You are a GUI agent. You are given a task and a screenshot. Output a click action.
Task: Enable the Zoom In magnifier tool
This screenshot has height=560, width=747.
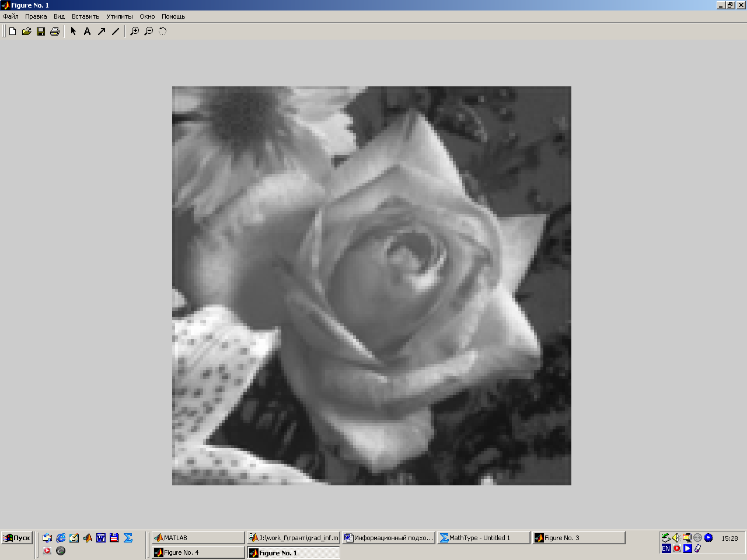coord(134,32)
